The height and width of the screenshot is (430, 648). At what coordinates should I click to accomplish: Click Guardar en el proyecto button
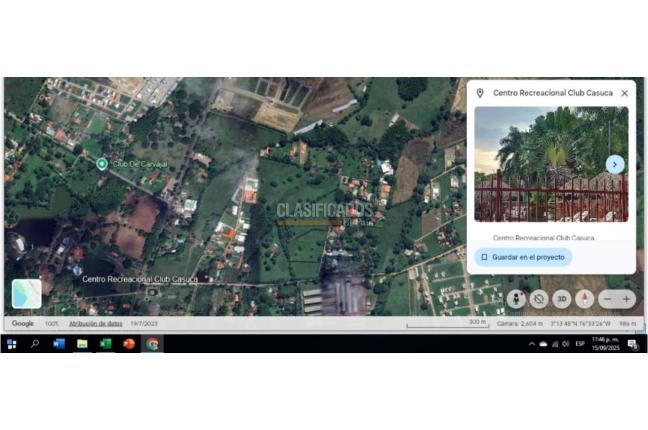[x=523, y=257]
